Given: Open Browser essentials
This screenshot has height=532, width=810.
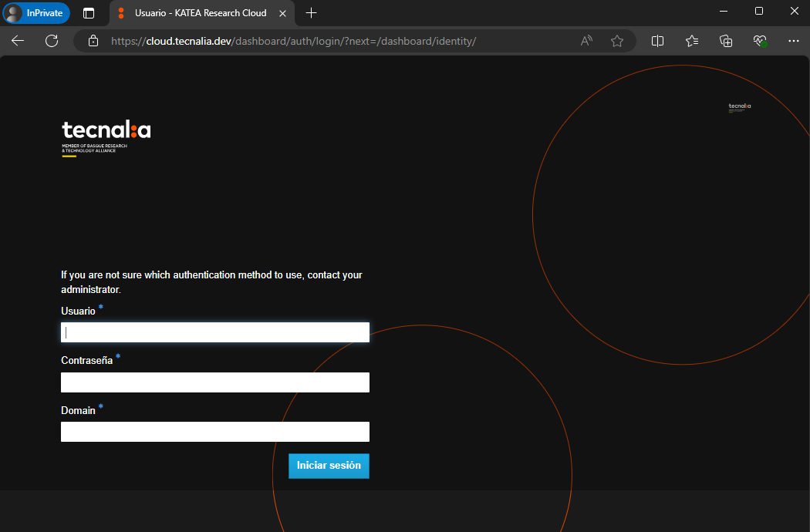Looking at the screenshot, I should click(760, 41).
